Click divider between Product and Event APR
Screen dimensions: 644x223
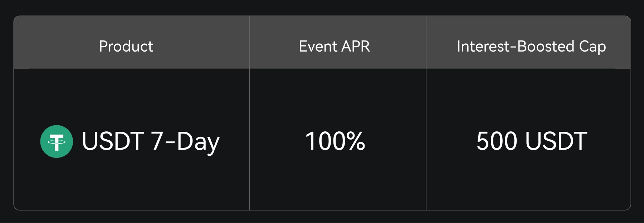249,140
